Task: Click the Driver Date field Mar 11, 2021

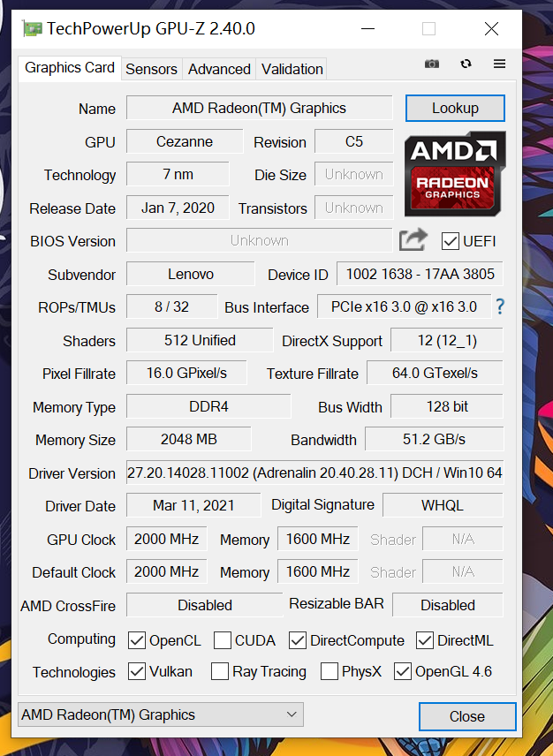Action: click(x=193, y=505)
